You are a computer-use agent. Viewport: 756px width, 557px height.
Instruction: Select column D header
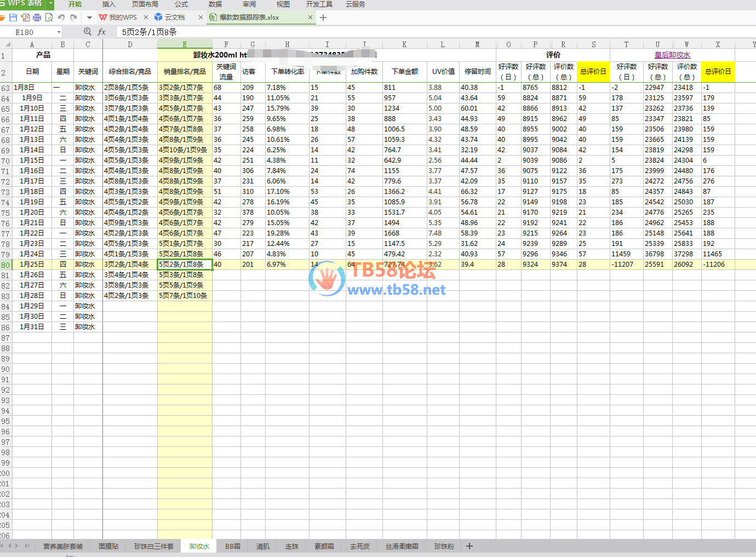[x=130, y=44]
